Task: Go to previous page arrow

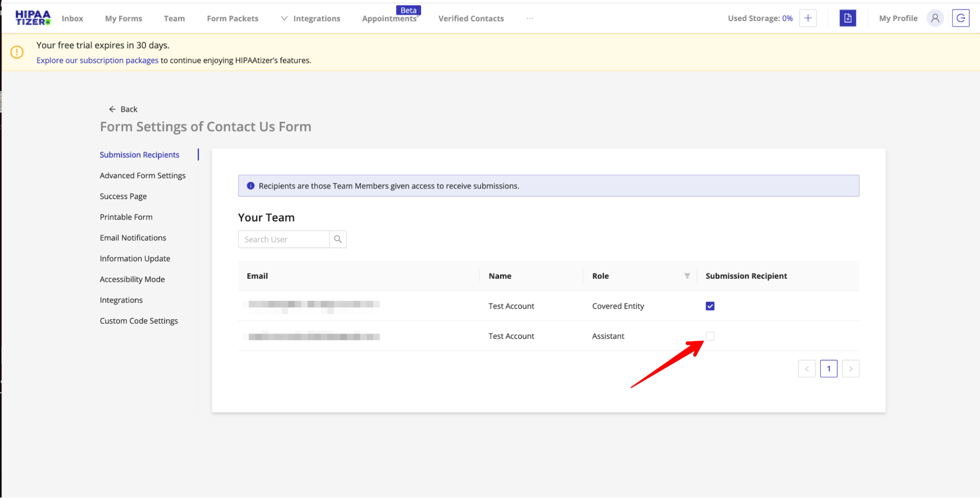Action: (x=806, y=368)
